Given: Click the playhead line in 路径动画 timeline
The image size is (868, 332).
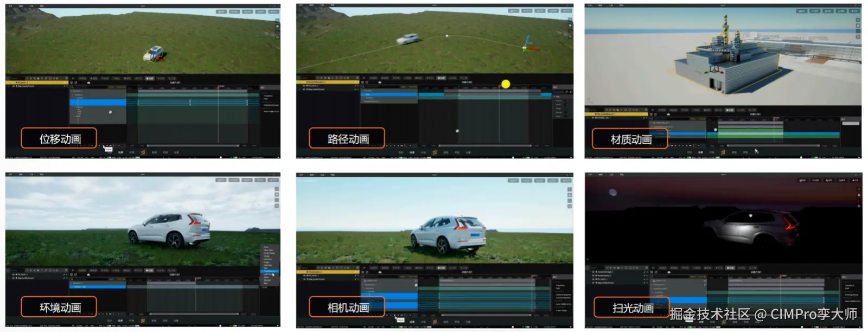Looking at the screenshot, I should 499,114.
